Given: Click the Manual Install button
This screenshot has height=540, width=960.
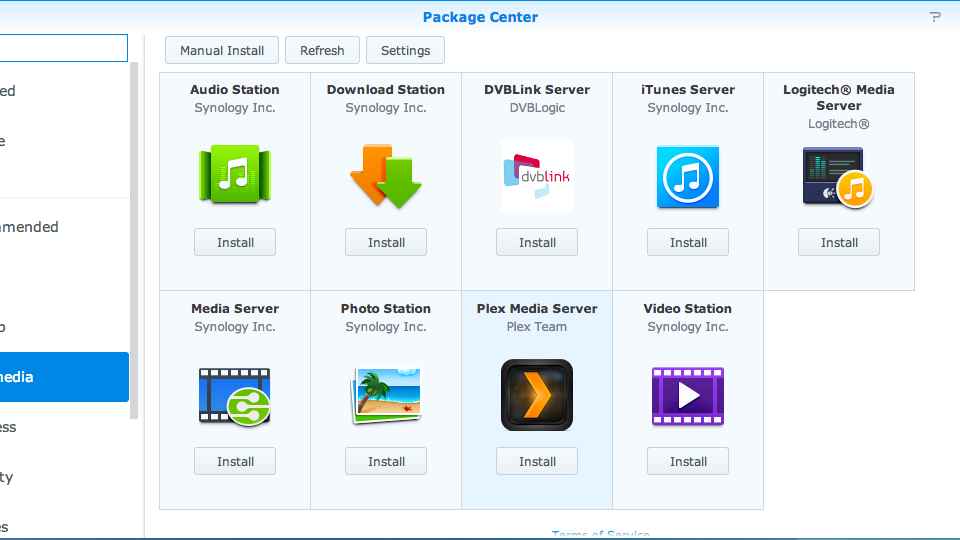Looking at the screenshot, I should [x=222, y=50].
